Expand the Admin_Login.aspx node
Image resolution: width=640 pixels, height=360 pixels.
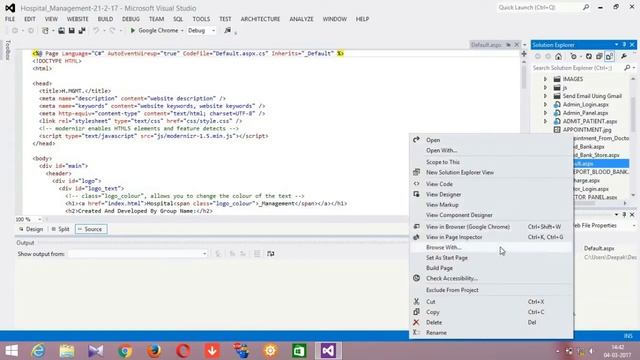(545, 104)
